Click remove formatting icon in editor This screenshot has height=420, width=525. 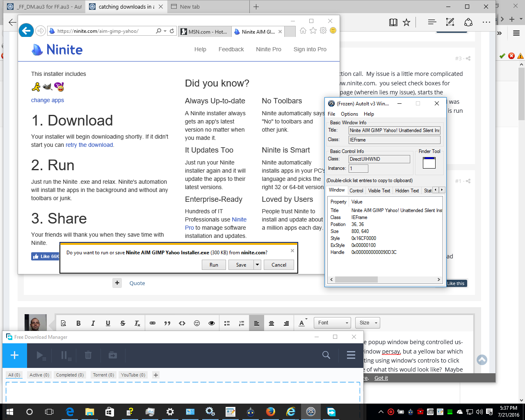pos(137,323)
